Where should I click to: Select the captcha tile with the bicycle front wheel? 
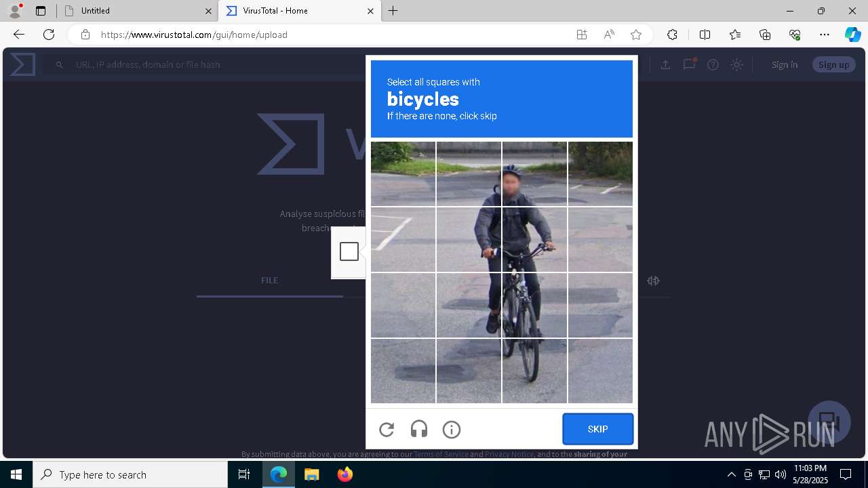(534, 371)
